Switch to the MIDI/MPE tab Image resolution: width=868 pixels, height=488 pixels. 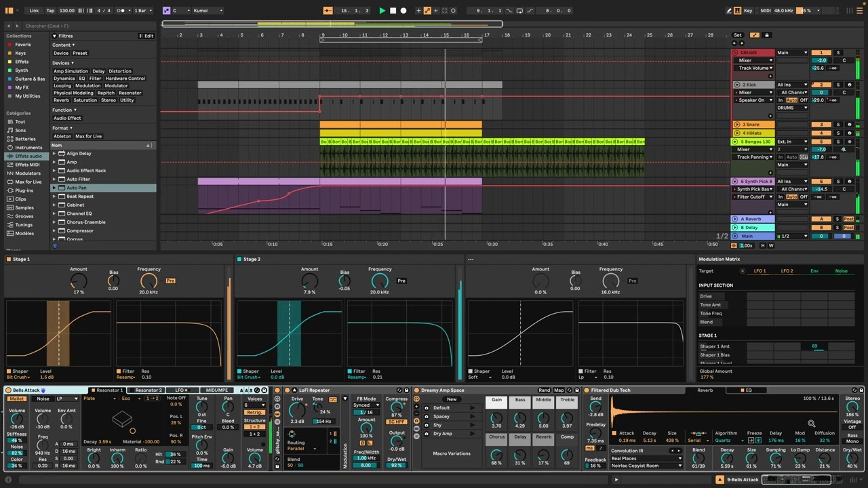(x=216, y=390)
